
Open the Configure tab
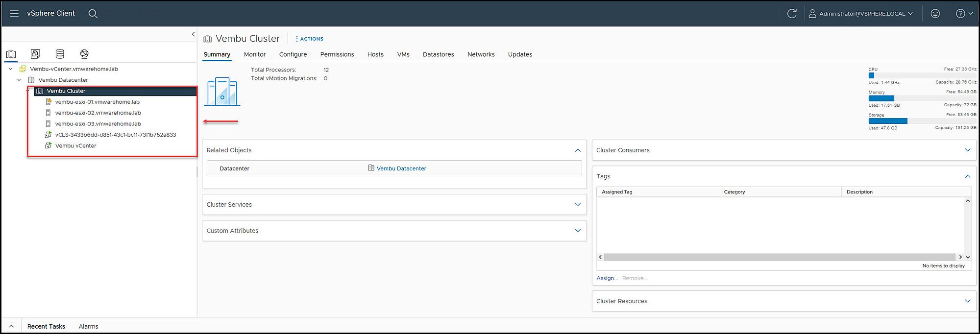coord(293,54)
